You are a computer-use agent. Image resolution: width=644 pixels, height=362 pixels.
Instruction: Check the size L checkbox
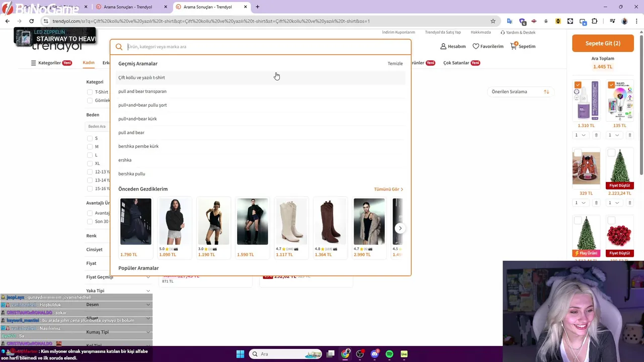[90, 155]
